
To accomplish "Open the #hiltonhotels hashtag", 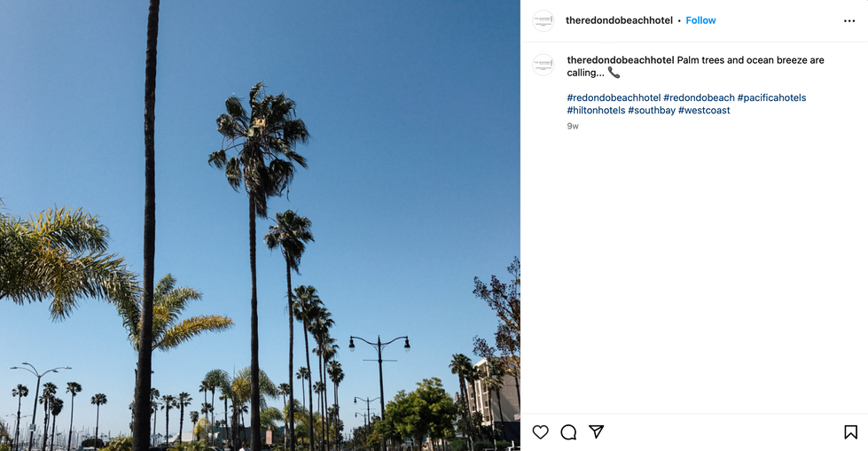I will (596, 111).
